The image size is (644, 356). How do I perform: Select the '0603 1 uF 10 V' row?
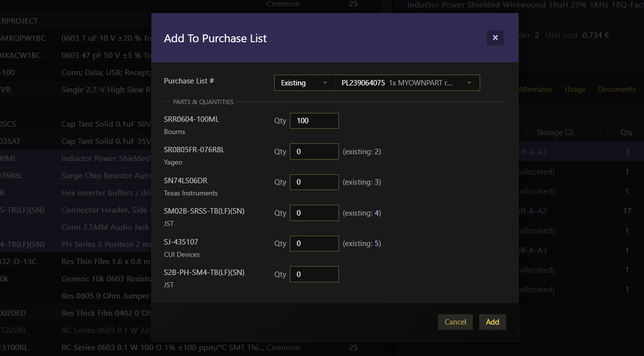[76, 38]
